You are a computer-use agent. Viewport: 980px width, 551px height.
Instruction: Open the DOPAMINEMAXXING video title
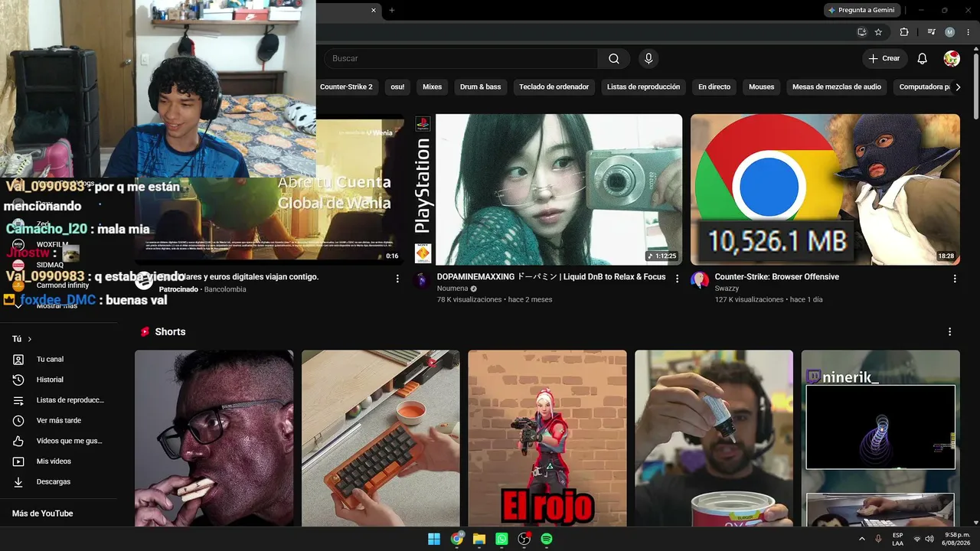(x=551, y=277)
